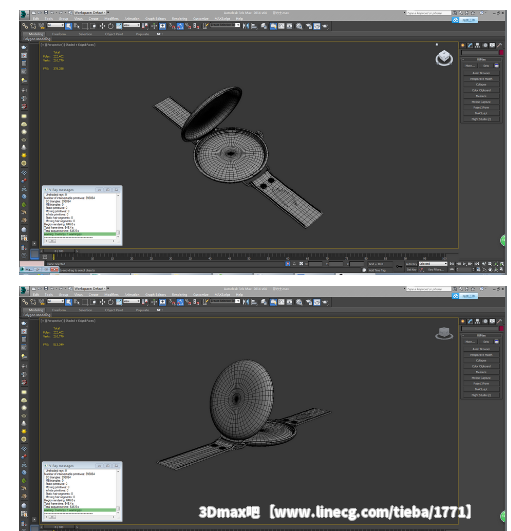Open Workspace Default dropdown in lower screenshot
Viewport: 511px width, 531px height.
pyautogui.click(x=90, y=289)
